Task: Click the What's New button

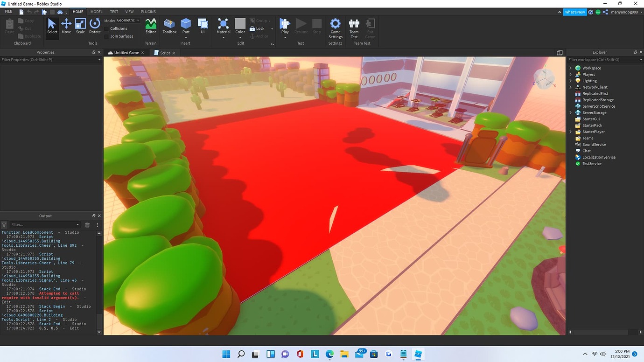Action: click(574, 12)
